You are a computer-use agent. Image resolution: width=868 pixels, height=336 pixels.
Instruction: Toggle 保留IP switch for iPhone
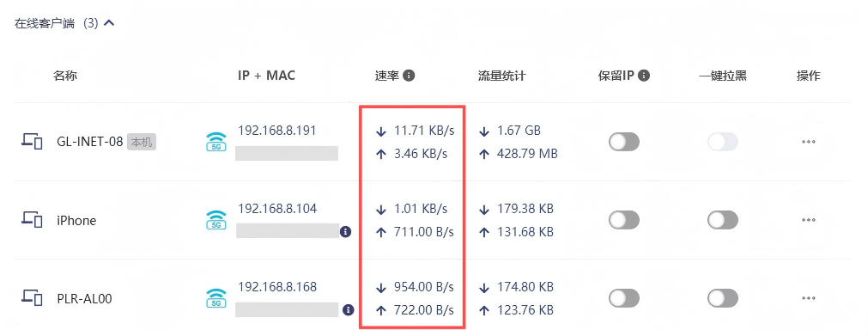[624, 220]
